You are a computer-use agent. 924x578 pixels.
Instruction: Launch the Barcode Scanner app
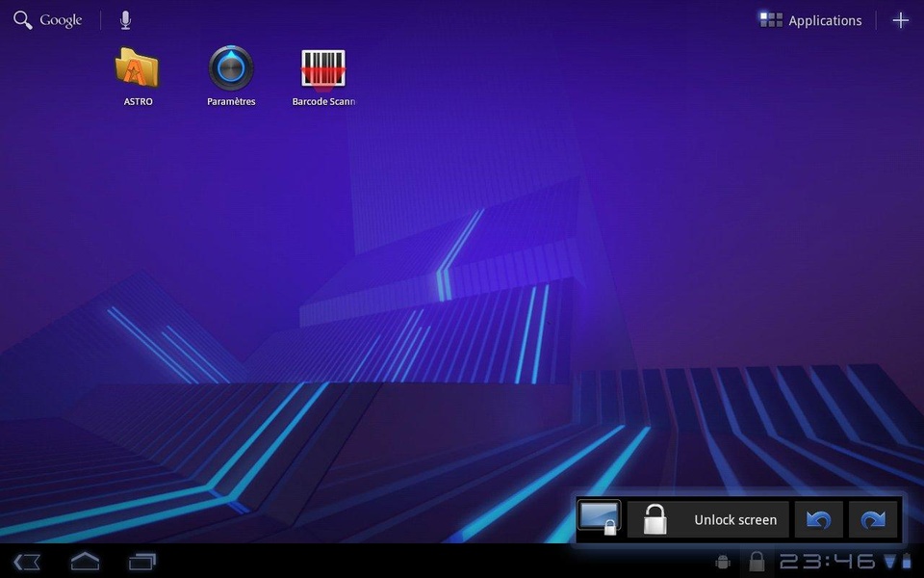(323, 78)
